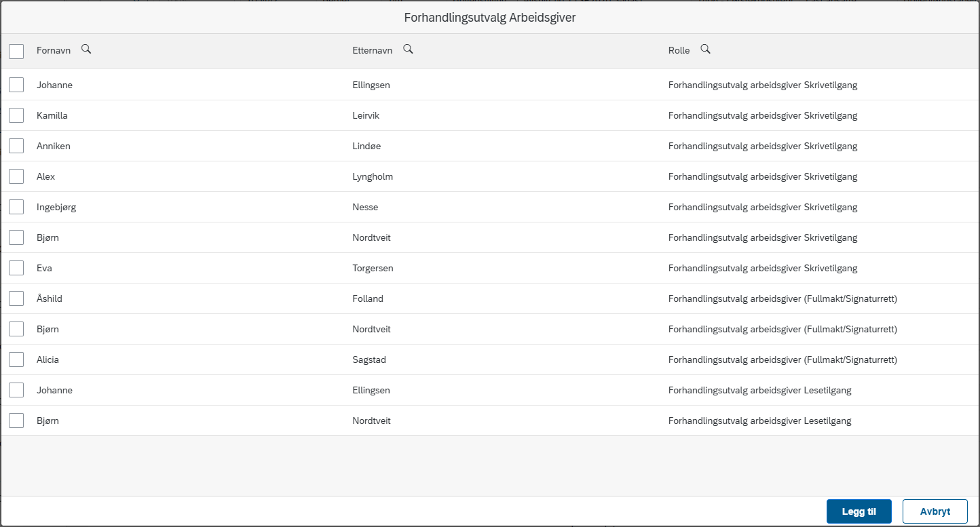Toggle the select-all checkbox in the header
Screen dimensions: 980x527
point(16,52)
